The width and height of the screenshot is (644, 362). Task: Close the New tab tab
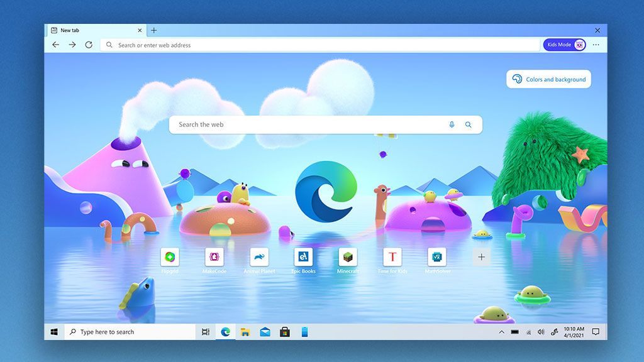click(x=140, y=30)
